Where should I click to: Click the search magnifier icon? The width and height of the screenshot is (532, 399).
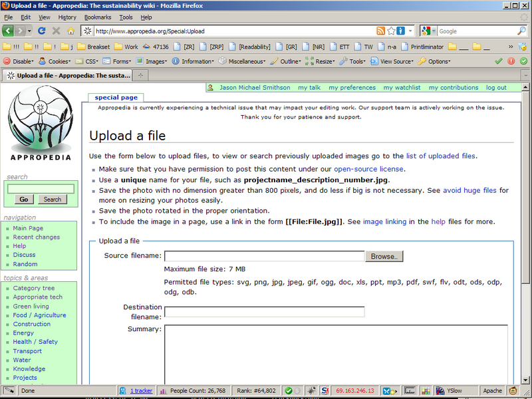521,31
